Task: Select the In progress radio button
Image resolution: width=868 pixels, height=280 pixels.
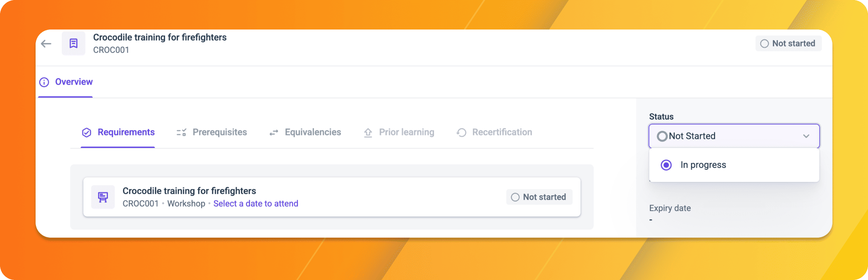Action: [x=666, y=165]
